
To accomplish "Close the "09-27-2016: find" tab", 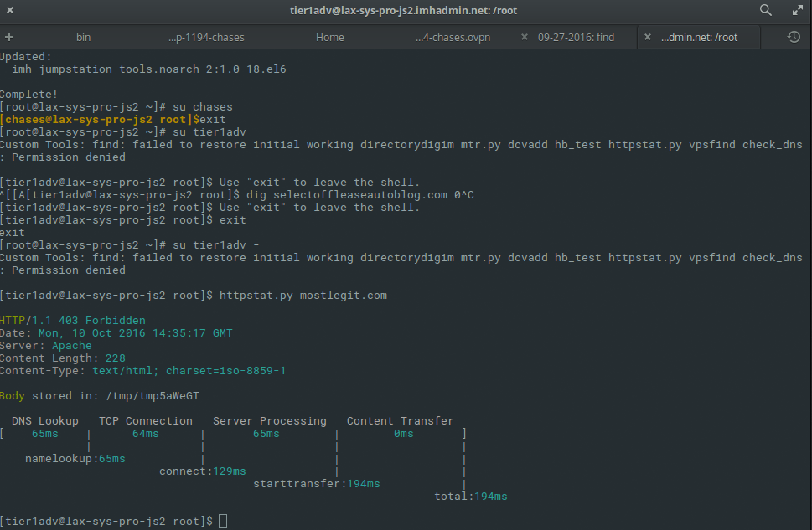I will click(x=525, y=38).
